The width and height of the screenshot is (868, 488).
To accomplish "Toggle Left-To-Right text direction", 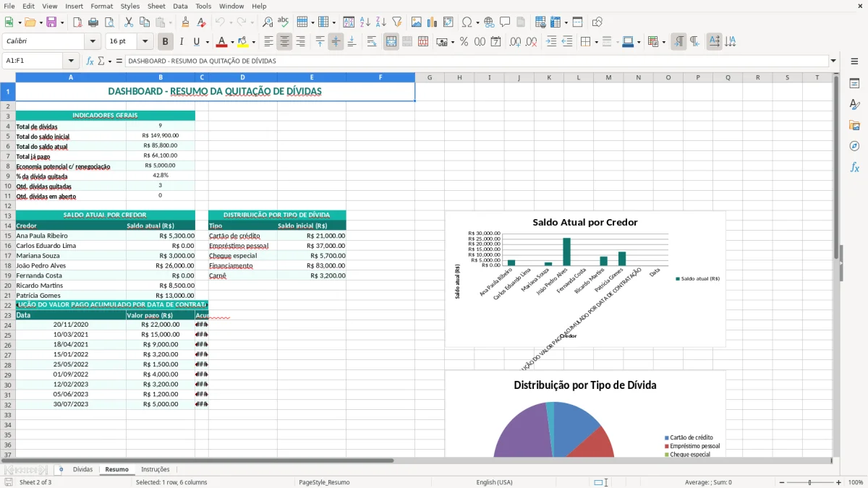I will (678, 42).
